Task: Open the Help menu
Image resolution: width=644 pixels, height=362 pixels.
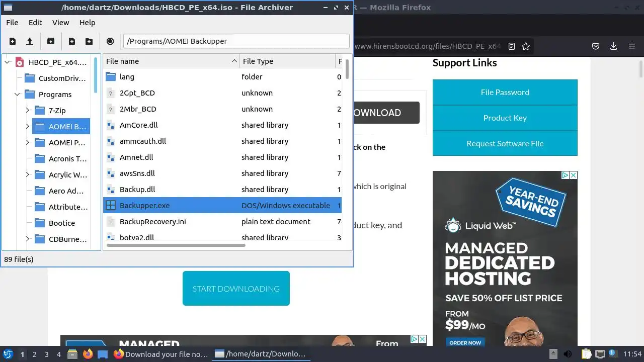Action: pos(87,23)
